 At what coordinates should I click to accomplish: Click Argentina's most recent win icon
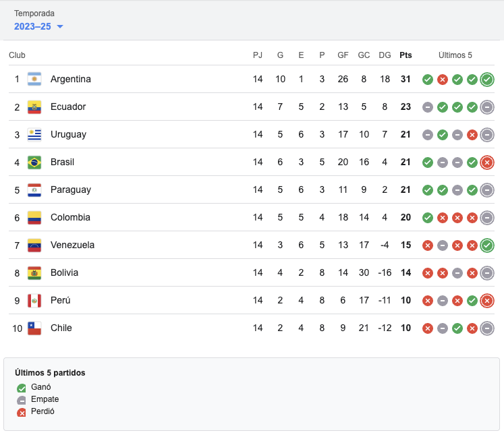[487, 80]
